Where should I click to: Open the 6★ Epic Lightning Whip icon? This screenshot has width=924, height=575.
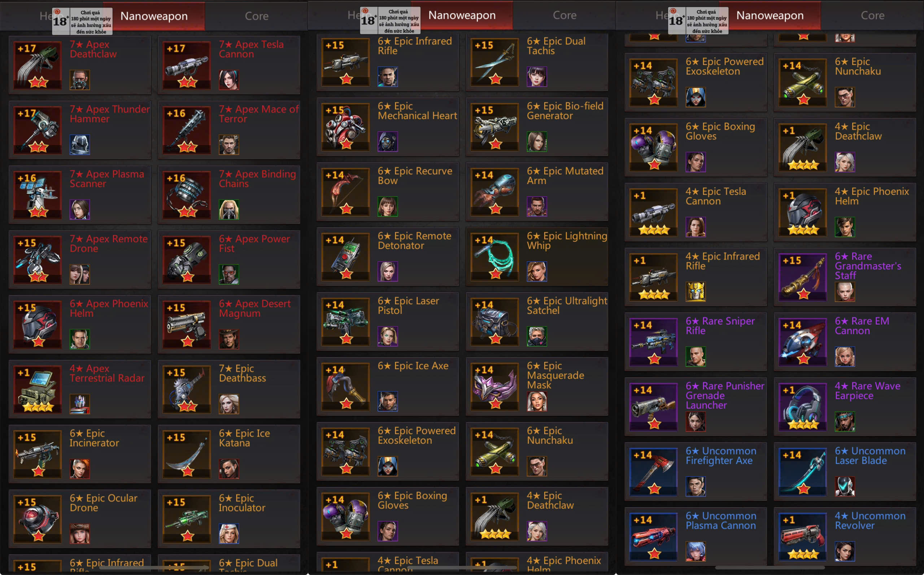[494, 257]
